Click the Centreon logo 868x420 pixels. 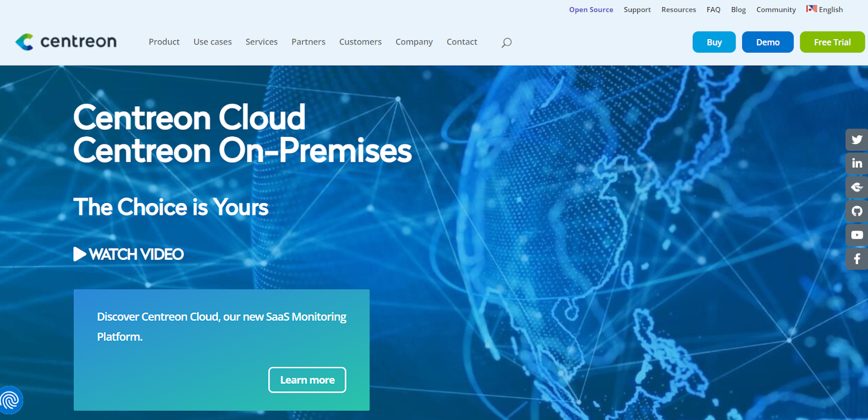click(x=66, y=42)
